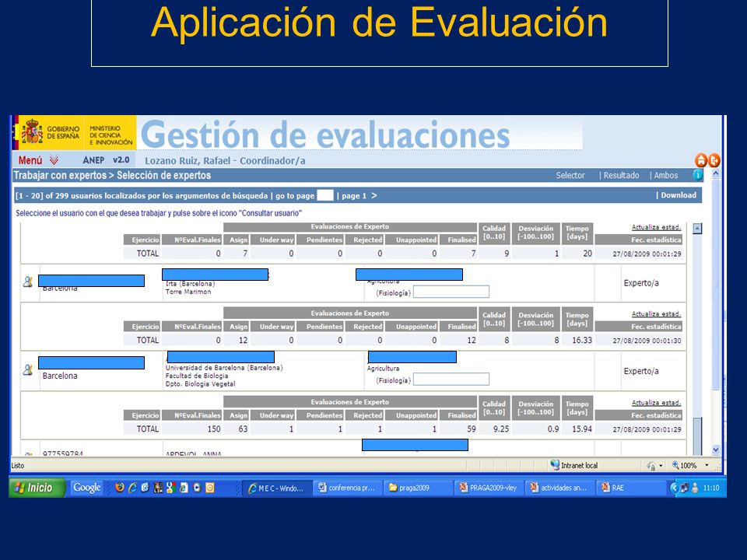Switch to Selector view

570,175
